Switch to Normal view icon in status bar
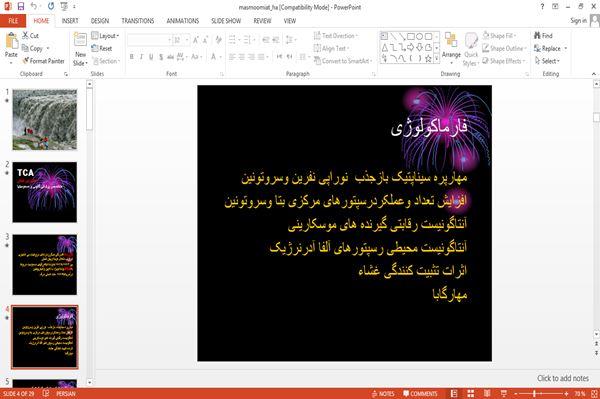 [454, 393]
